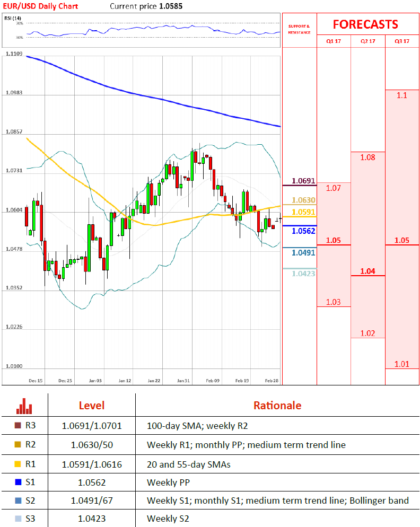Click the Jan 12 date axis label
The height and width of the screenshot is (527, 420).
point(125,381)
